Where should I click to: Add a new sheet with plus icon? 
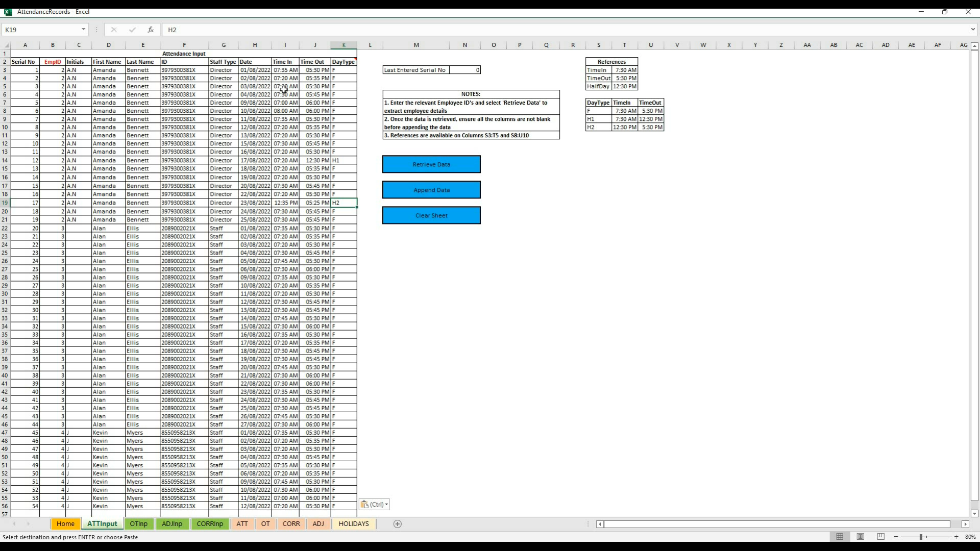[398, 524]
